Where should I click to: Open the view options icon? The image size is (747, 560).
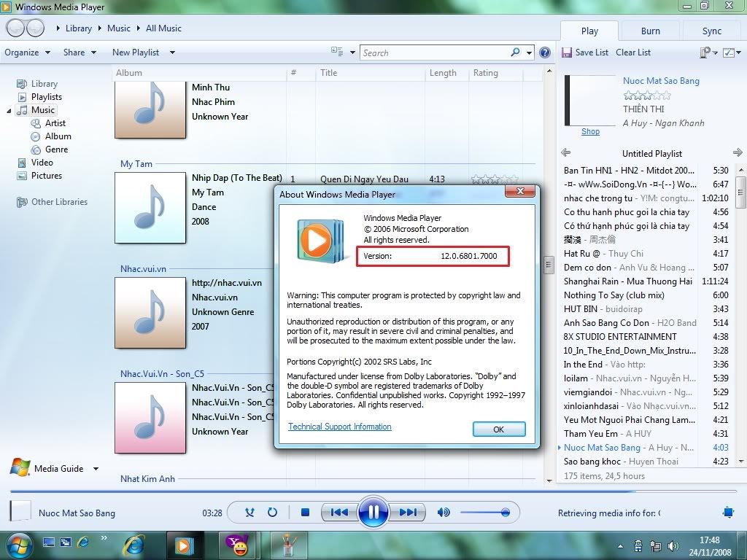337,52
